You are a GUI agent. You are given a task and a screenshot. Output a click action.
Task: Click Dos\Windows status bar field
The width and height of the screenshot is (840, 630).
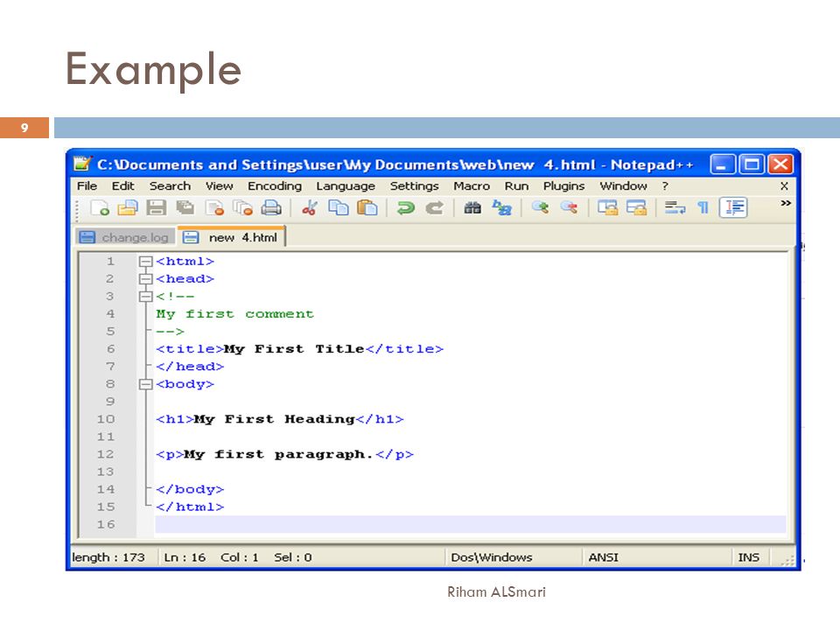pos(491,557)
